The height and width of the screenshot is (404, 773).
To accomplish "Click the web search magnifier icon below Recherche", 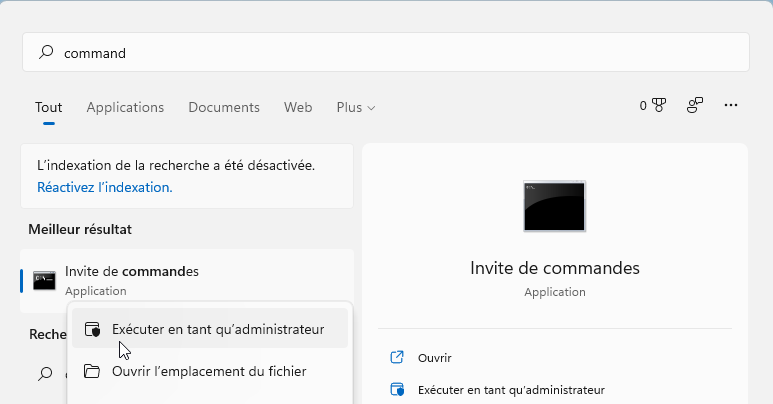I will click(45, 373).
